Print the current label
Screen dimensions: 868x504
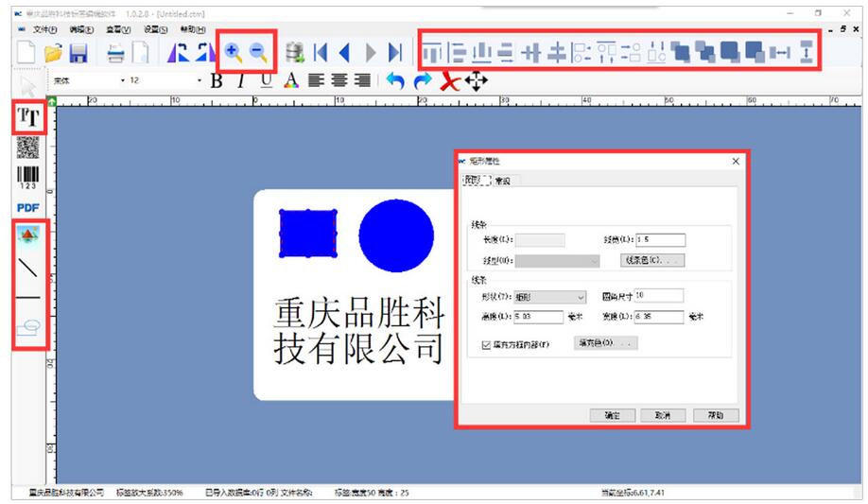[115, 53]
